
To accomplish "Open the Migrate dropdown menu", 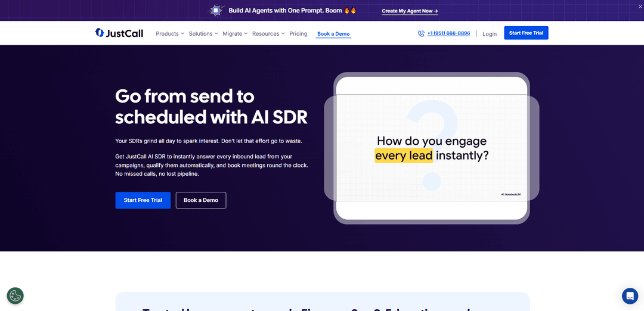I will pos(235,34).
